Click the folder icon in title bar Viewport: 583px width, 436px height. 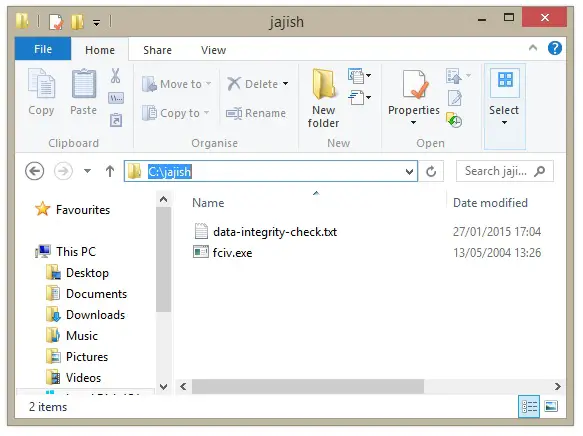coord(22,21)
